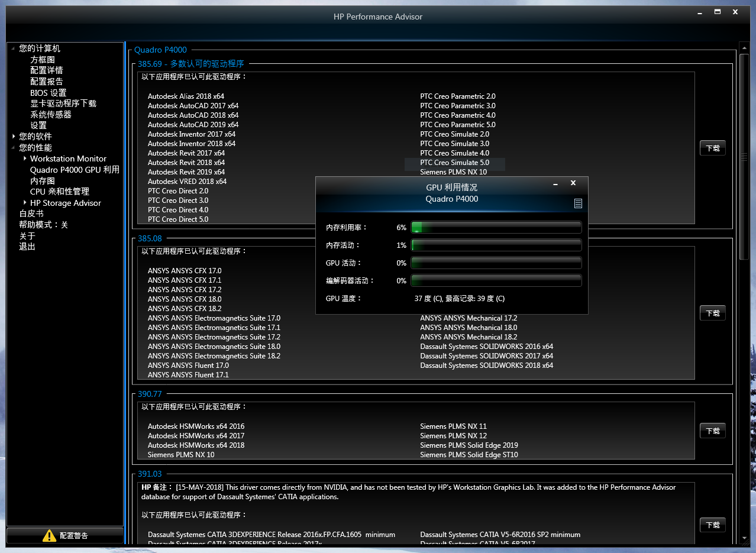
Task: Click the Workstation Monitor label
Action: [68, 159]
